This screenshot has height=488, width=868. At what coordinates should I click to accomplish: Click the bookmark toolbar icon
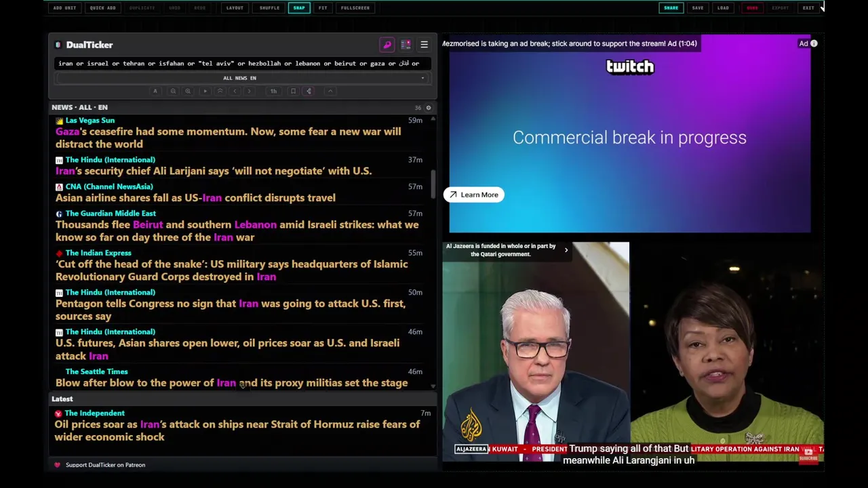pos(293,91)
